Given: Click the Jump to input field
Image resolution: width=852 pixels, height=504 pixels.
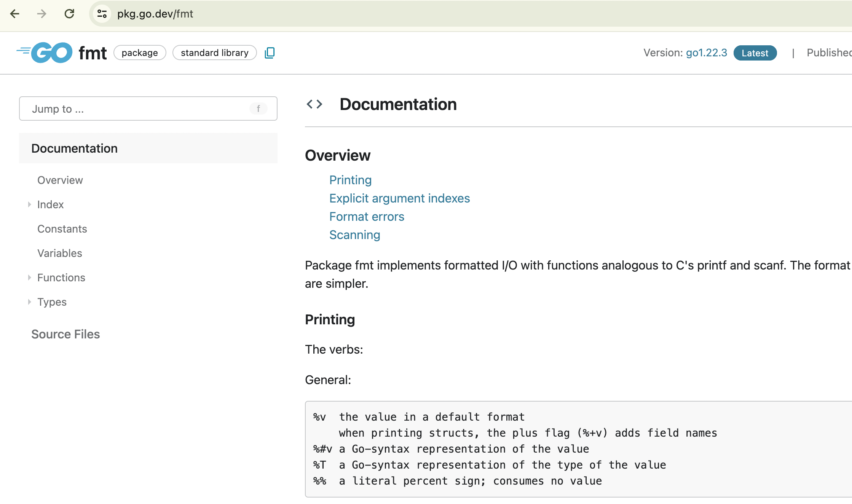Looking at the screenshot, I should [137, 109].
